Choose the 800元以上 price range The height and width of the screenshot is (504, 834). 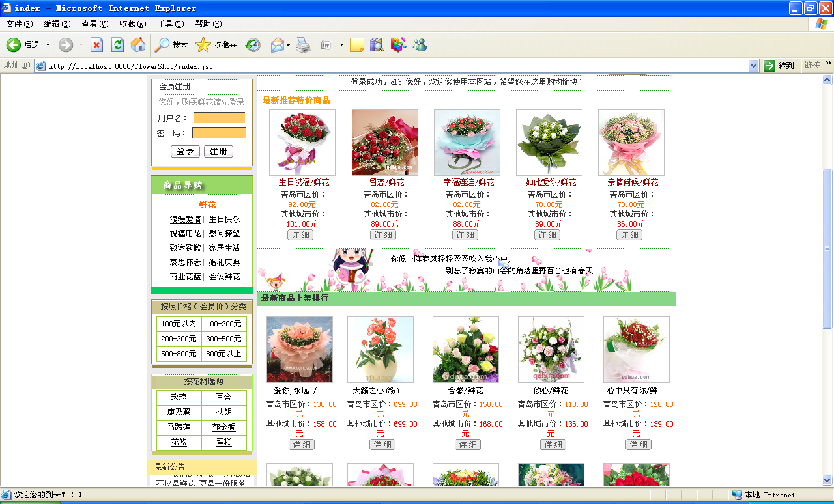(223, 354)
